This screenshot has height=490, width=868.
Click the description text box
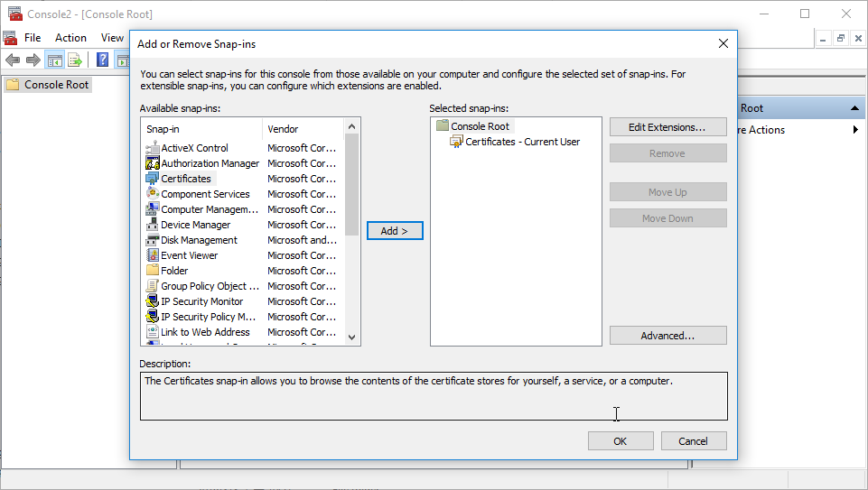pyautogui.click(x=434, y=396)
